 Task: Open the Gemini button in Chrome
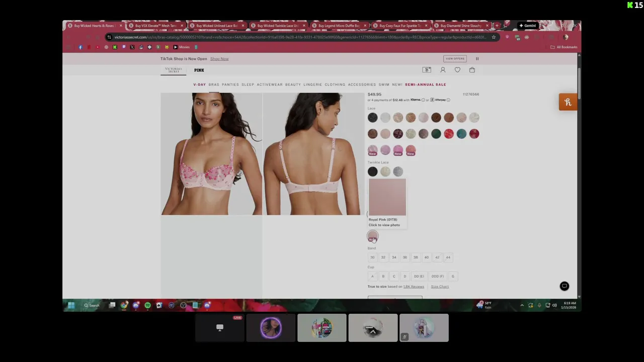(x=528, y=26)
